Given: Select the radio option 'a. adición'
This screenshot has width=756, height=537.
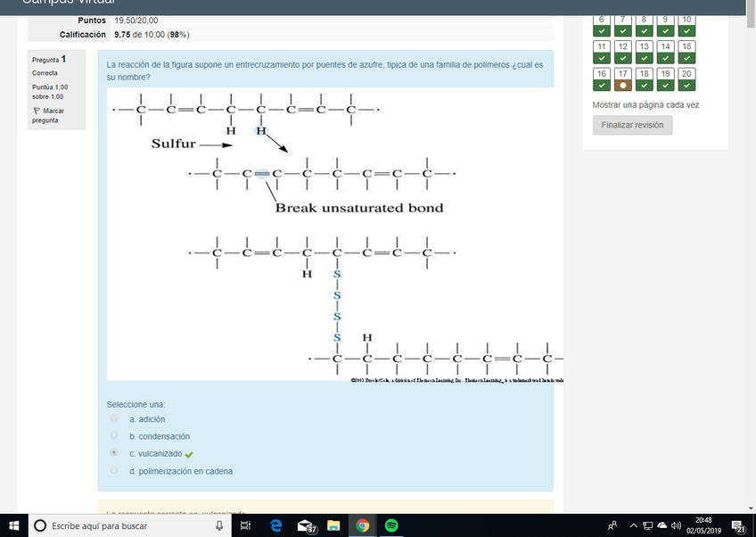Looking at the screenshot, I should click(x=113, y=418).
